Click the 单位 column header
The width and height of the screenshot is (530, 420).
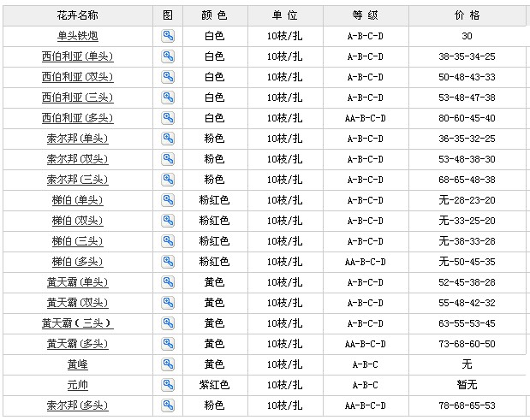pos(285,15)
